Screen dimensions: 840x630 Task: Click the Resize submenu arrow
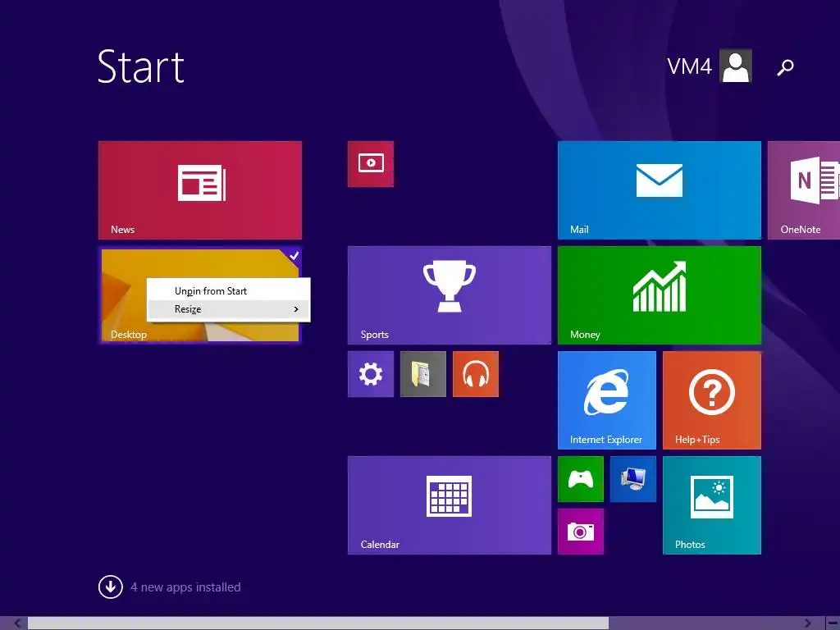[x=295, y=309]
